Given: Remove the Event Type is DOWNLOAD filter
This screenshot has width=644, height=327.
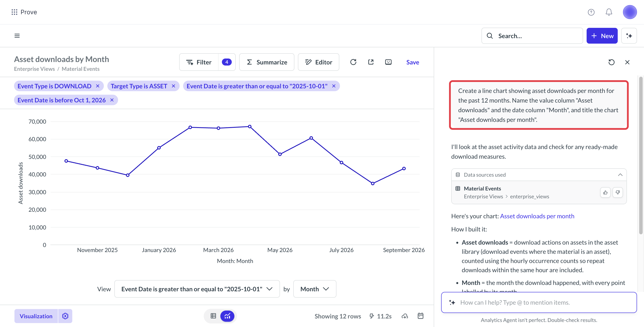Looking at the screenshot, I should (x=98, y=86).
